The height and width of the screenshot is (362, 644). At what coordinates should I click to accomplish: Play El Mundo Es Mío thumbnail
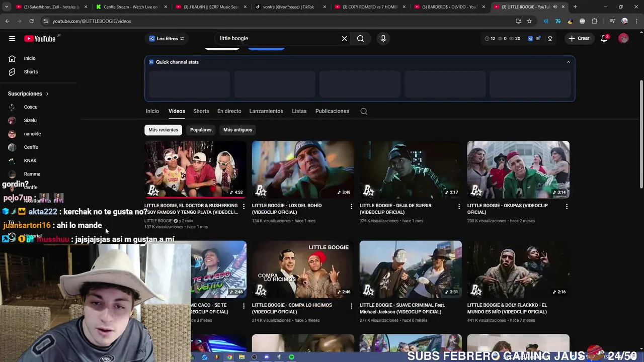pos(518,269)
